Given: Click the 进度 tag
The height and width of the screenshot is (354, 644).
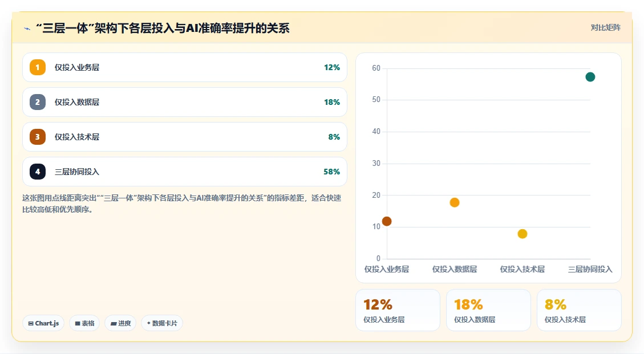Looking at the screenshot, I should coord(120,323).
